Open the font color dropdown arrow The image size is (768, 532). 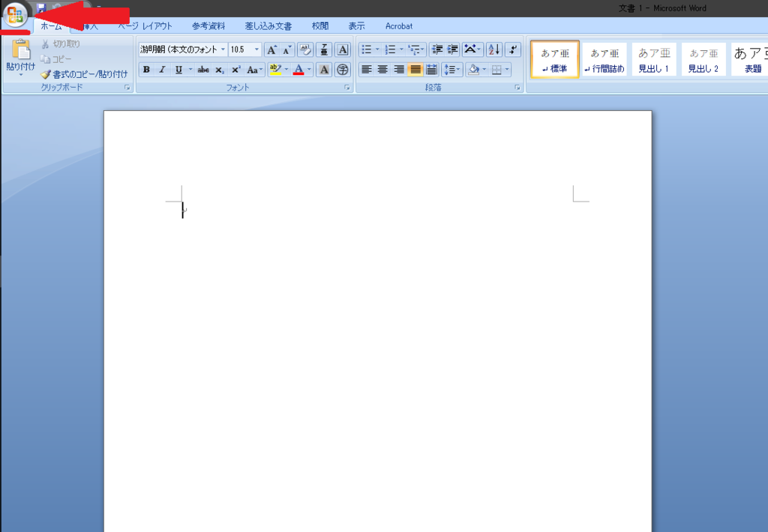309,70
